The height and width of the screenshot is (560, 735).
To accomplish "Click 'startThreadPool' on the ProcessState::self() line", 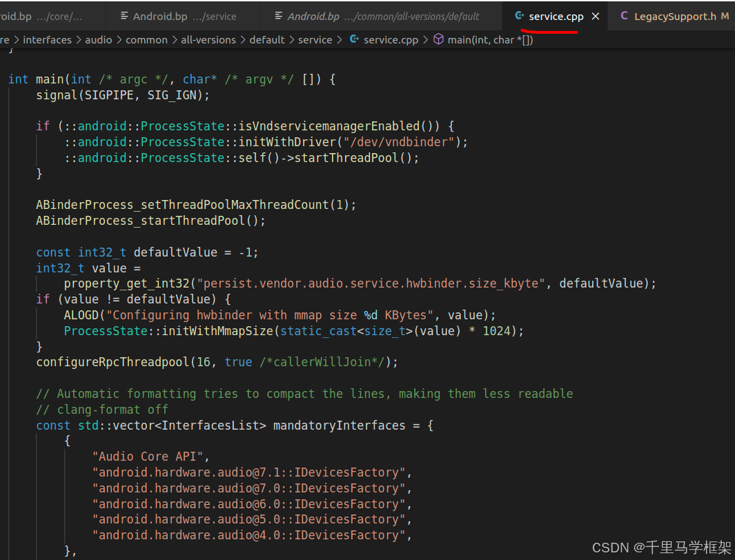I will coord(346,158).
